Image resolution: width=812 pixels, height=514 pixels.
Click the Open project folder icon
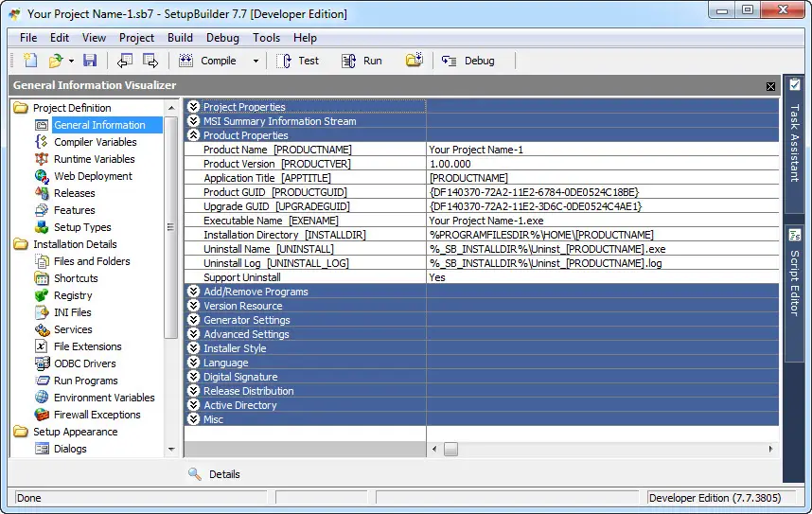[x=56, y=61]
